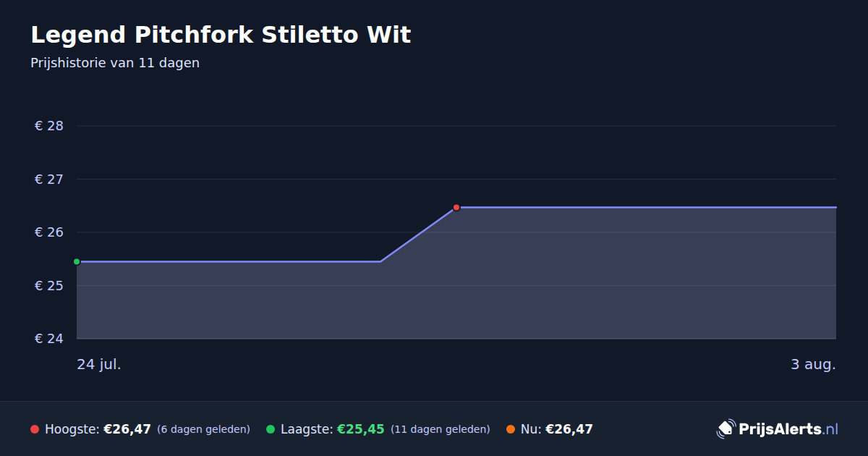
Task: Click the orange Nu legend dot
Action: (511, 429)
